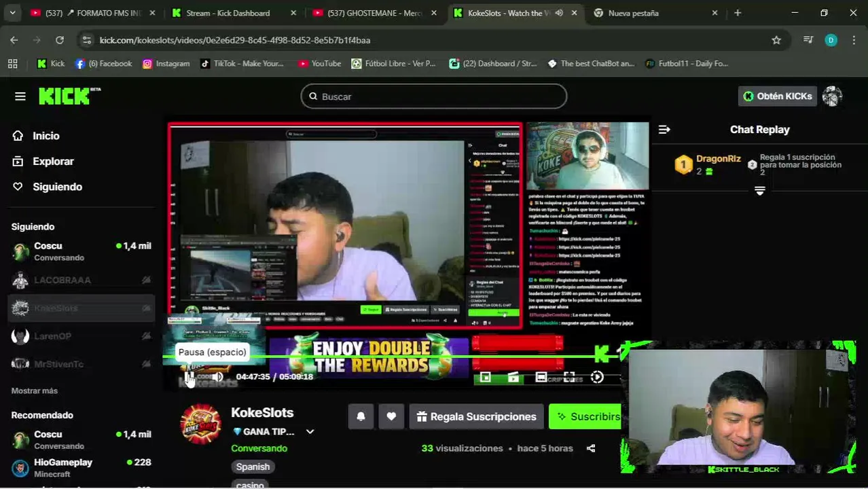Bookmark this page with the star

pos(776,40)
